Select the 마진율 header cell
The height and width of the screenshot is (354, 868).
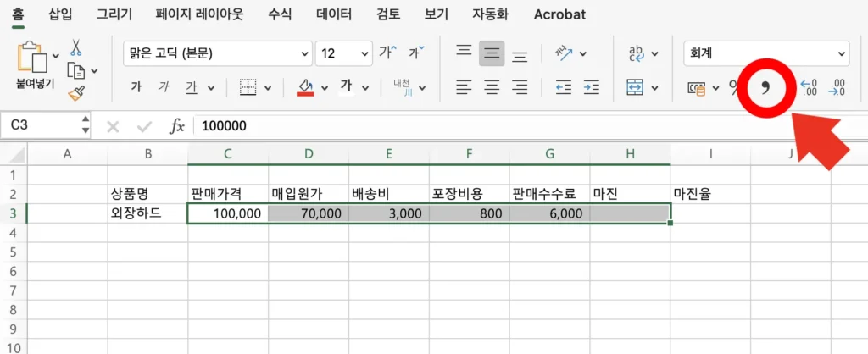710,194
